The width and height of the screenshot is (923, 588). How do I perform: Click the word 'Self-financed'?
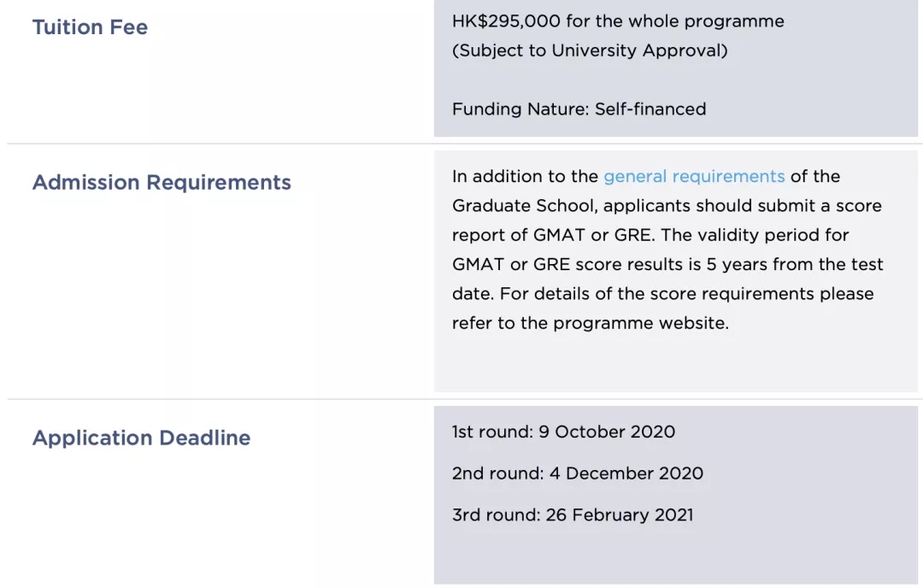[650, 109]
